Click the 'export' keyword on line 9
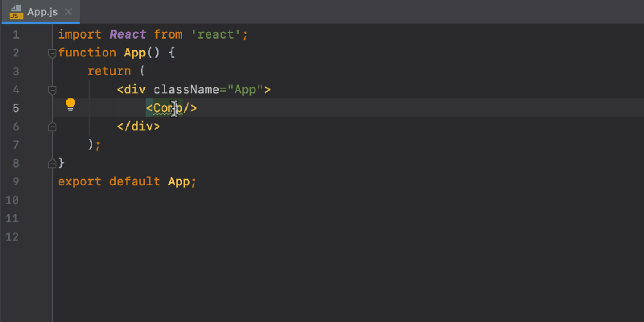 (80, 182)
